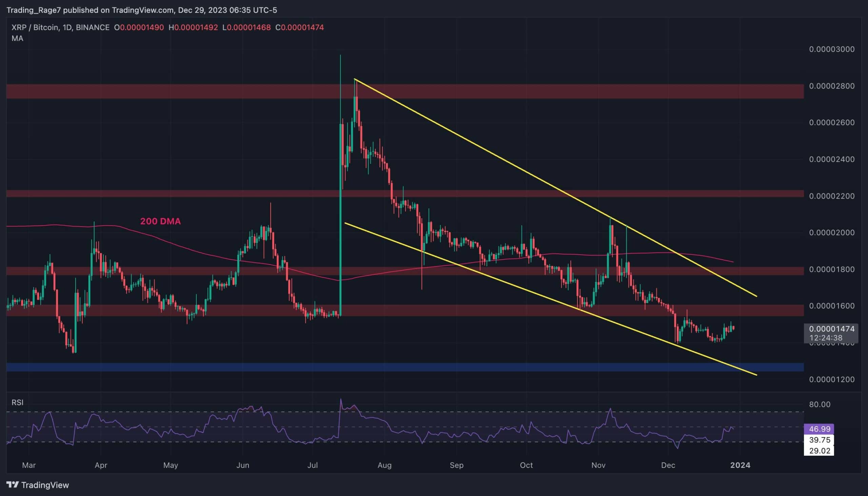
Task: Click the Jul label on time axis
Action: [x=312, y=465]
